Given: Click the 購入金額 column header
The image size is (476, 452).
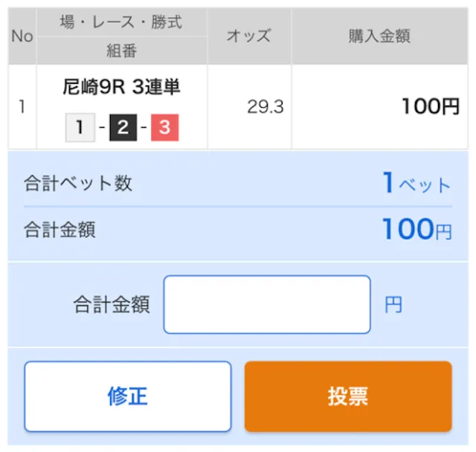Looking at the screenshot, I should pyautogui.click(x=379, y=36).
